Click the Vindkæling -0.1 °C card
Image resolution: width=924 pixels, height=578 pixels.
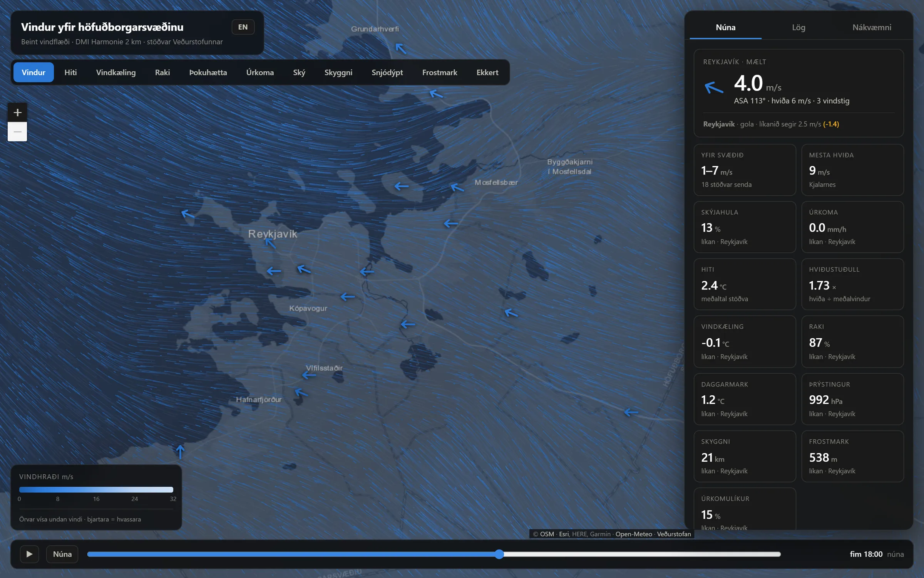point(745,341)
